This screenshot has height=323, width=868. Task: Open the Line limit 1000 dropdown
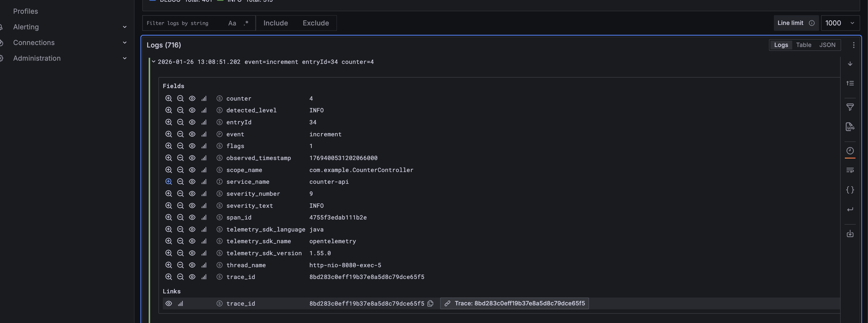pyautogui.click(x=840, y=23)
